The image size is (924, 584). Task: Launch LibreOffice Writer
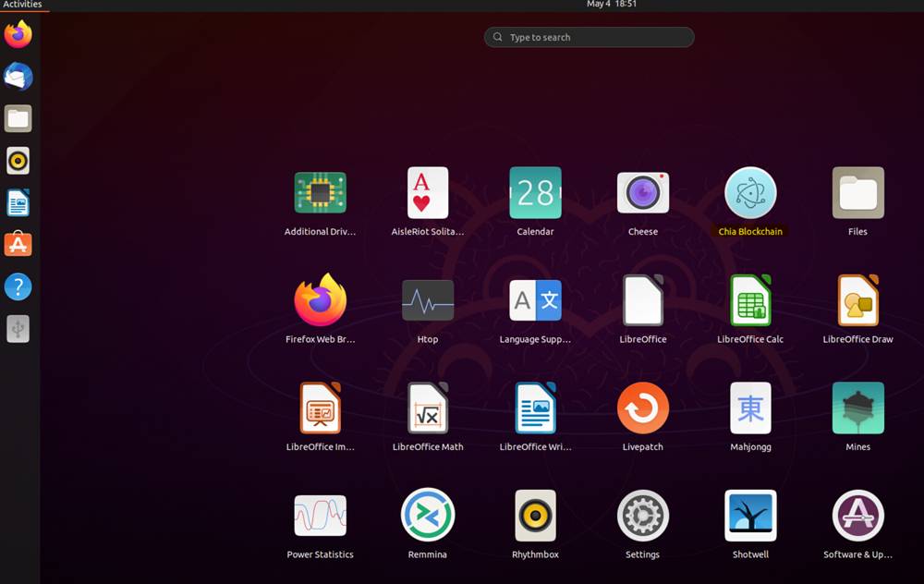[x=535, y=408]
